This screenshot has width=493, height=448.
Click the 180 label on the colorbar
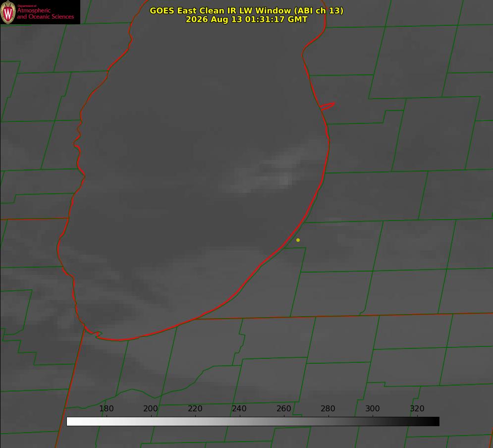point(106,408)
